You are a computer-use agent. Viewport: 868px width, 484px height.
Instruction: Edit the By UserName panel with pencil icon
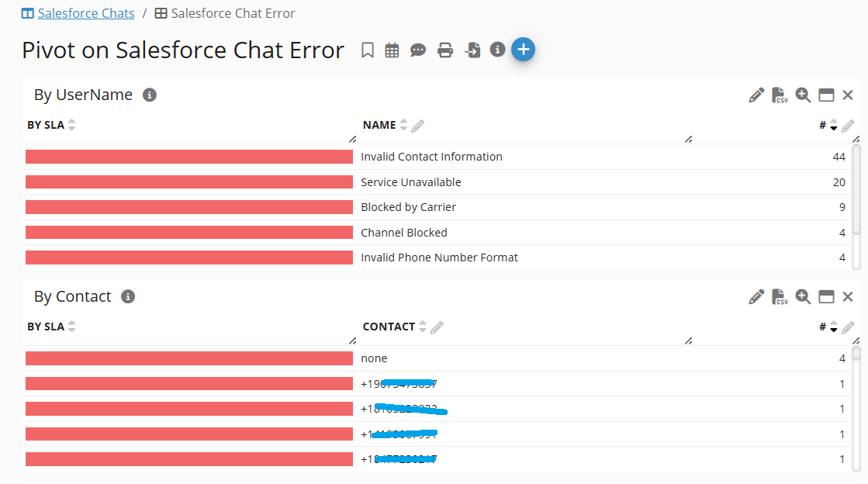(756, 95)
